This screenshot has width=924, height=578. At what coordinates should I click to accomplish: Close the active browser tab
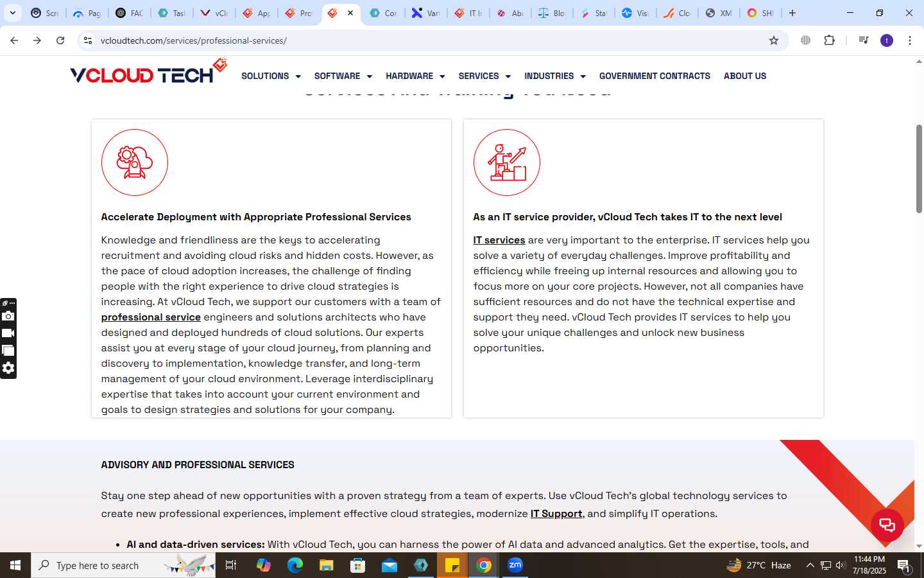coord(350,13)
